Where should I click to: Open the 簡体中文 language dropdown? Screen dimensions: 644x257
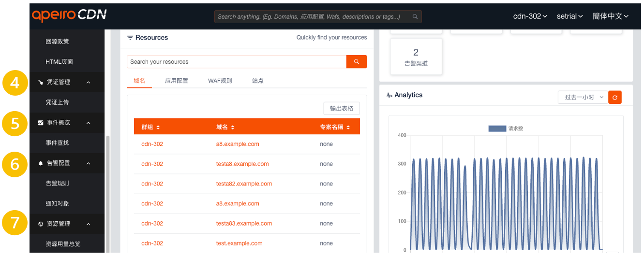610,16
